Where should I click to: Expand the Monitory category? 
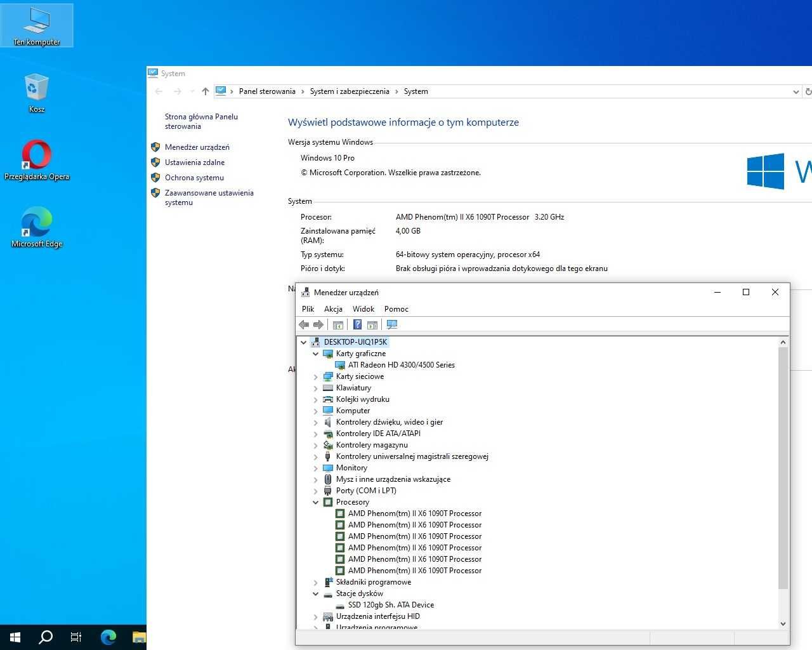click(316, 468)
